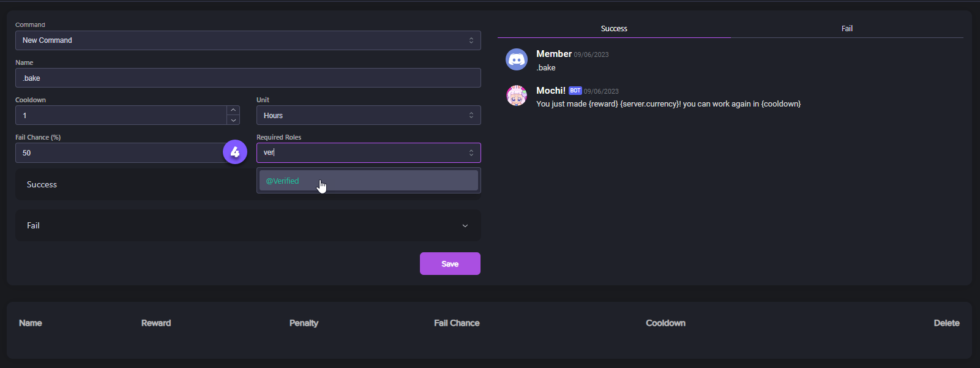The height and width of the screenshot is (368, 980).
Task: Click the Name field containing .bake
Action: coord(248,78)
